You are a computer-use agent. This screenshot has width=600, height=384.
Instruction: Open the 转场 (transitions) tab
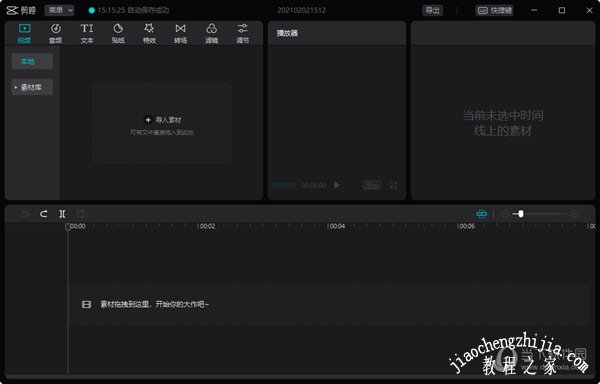[x=181, y=33]
